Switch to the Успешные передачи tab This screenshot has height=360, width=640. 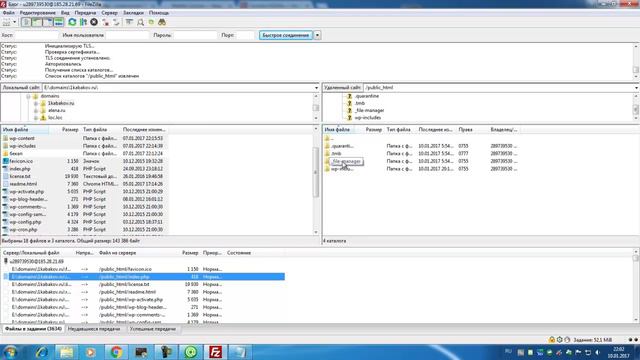pyautogui.click(x=153, y=329)
